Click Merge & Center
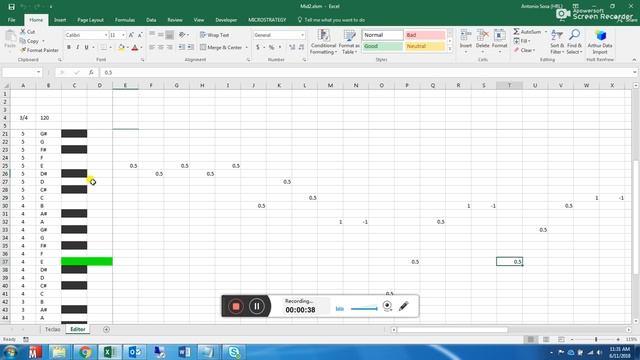This screenshot has width=640, height=360. (221, 47)
